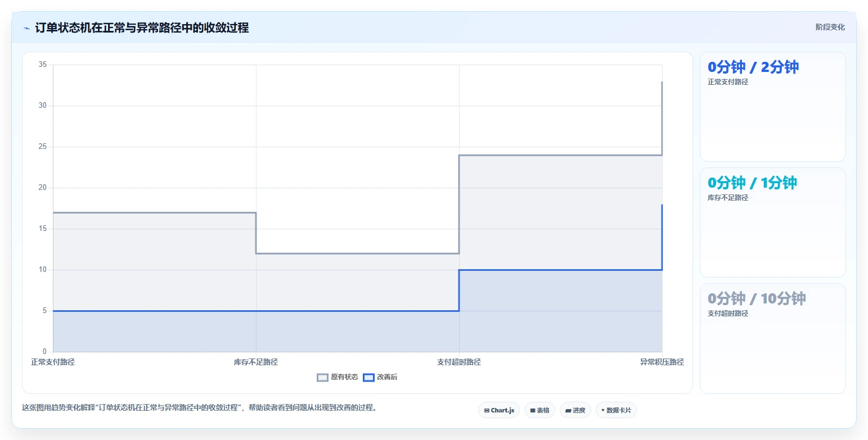Image resolution: width=868 pixels, height=440 pixels.
Task: Click the 0分钟 / 1分钟 value
Action: pos(752,183)
